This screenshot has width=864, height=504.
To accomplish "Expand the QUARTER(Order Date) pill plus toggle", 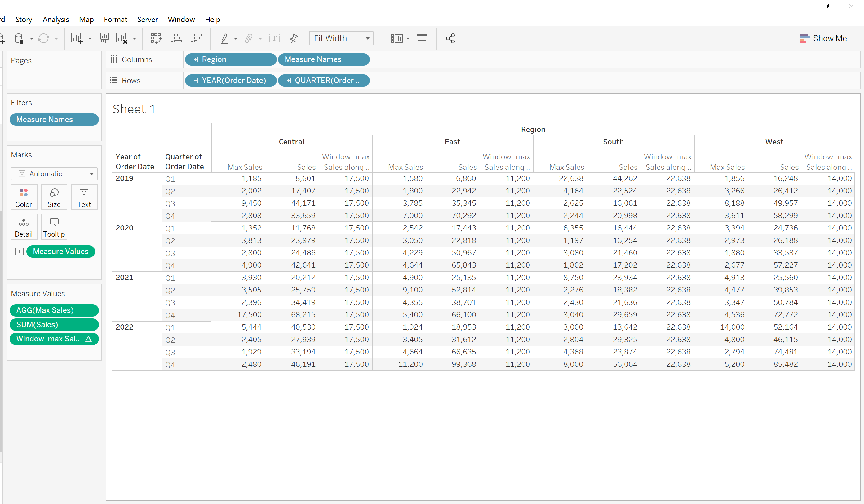I will point(288,81).
